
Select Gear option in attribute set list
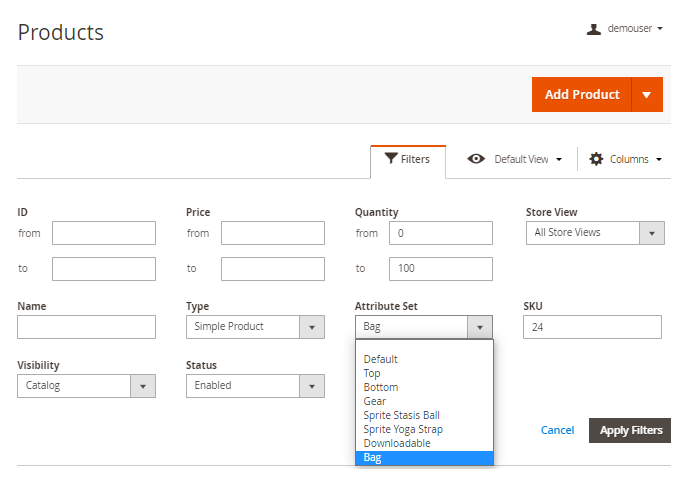(x=375, y=401)
